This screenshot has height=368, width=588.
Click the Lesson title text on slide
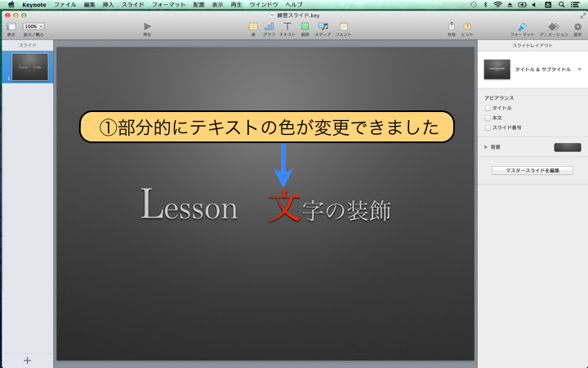[189, 204]
